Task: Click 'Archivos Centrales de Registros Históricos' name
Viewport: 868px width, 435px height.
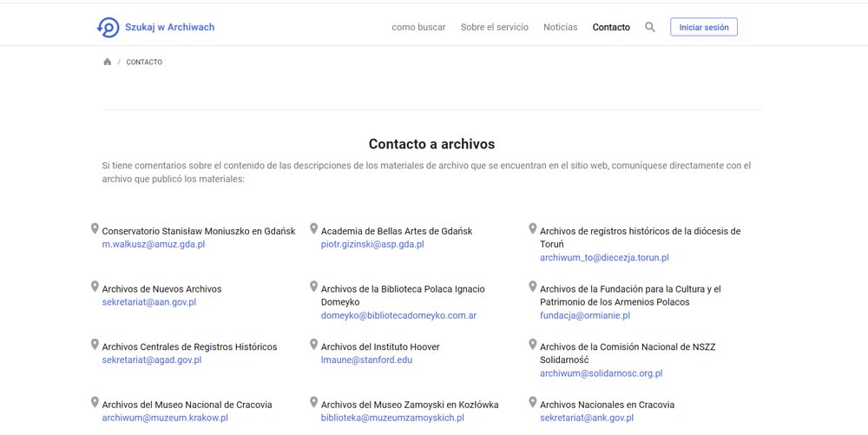Action: coord(189,346)
